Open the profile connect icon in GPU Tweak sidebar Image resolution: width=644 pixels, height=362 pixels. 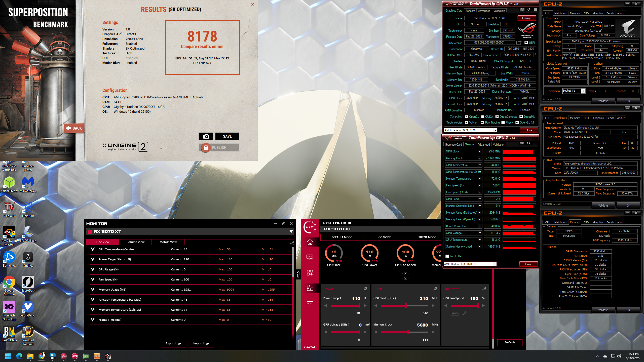click(310, 273)
